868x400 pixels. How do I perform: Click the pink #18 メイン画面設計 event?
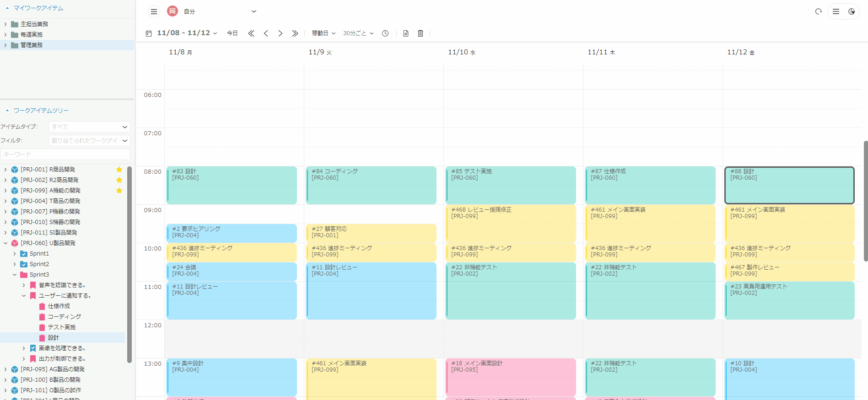510,377
